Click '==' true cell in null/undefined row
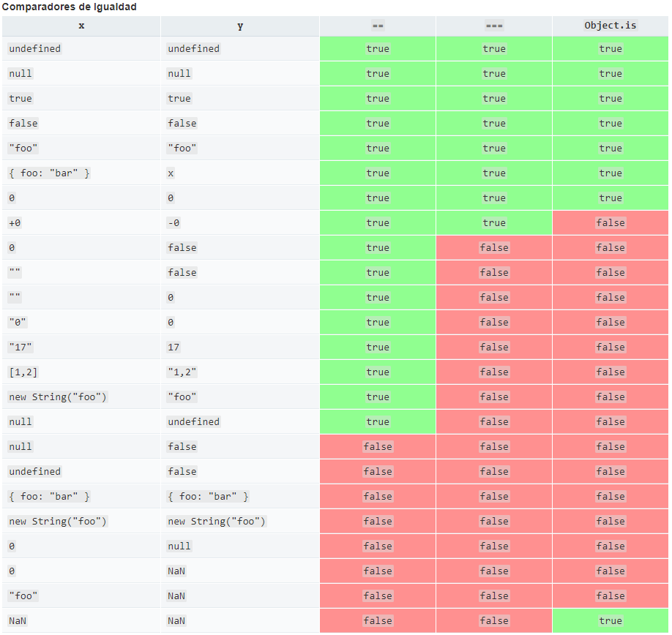 coord(378,422)
